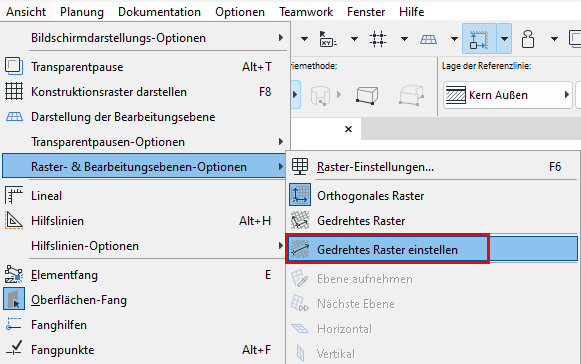Choose Gedrehtes Raster einstellen

432,249
